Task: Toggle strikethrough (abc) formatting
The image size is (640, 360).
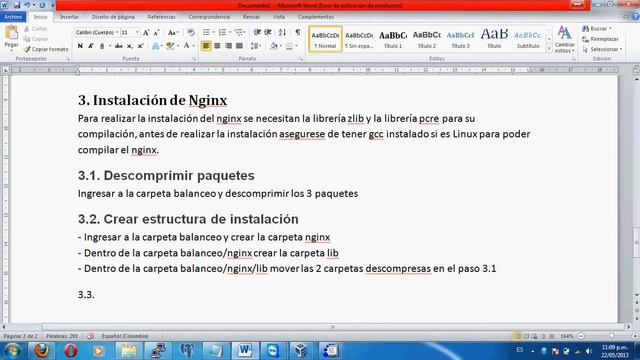Action: 118,46
